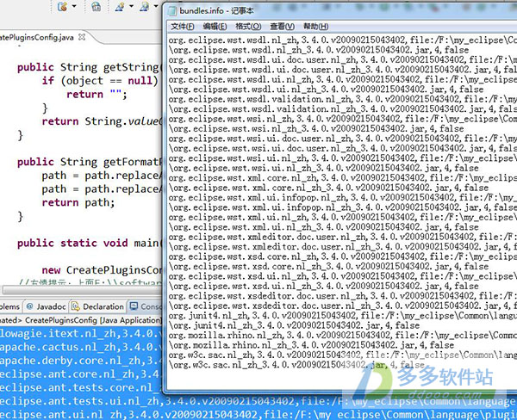This screenshot has height=420, width=517.
Task: Click Notepad line '\org.eclipse.wst.xml.core.nl_zh_3.4.0' jar
Action: (x=329, y=188)
